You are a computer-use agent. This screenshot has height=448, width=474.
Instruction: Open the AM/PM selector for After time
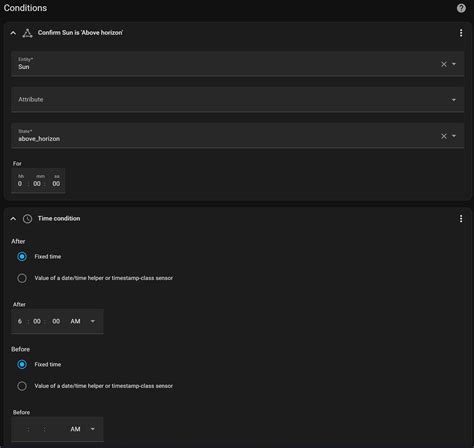83,321
